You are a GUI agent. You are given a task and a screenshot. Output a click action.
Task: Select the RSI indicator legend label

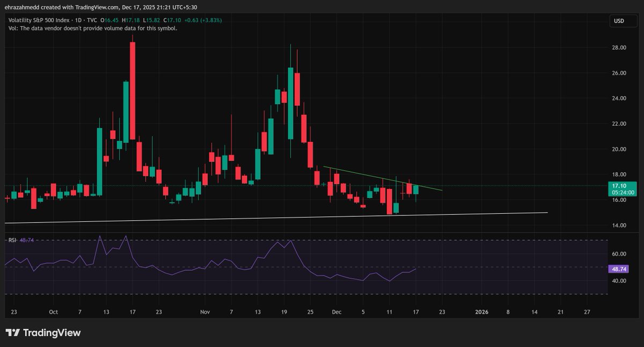point(12,241)
